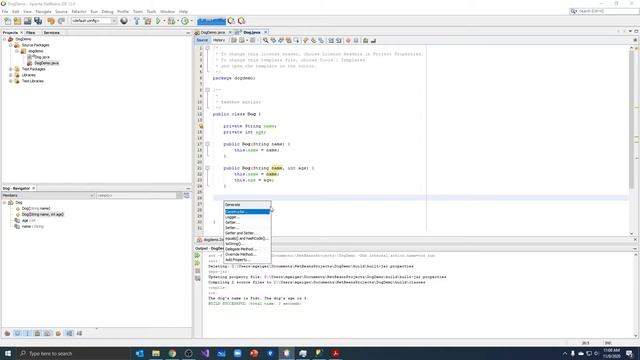640x360 pixels.
Task: Open Visual Studio from the taskbar
Action: point(205,353)
